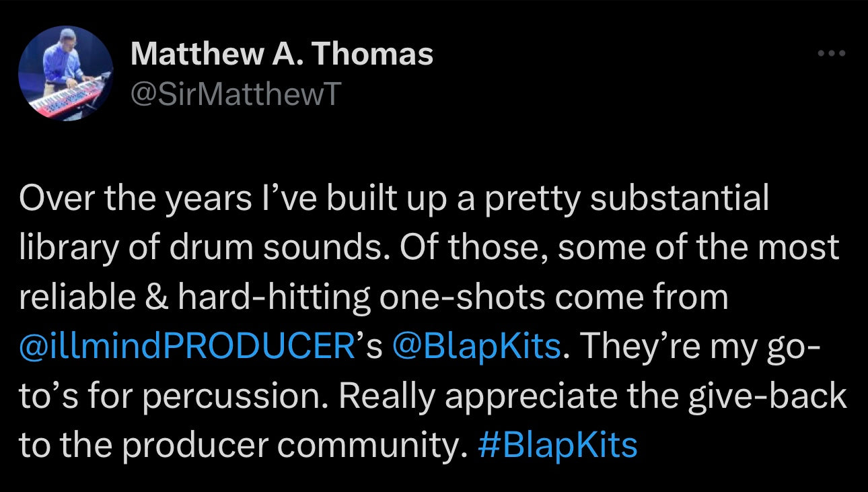Click the ampersand in the tweet text
This screenshot has height=492, width=868.
point(155,297)
